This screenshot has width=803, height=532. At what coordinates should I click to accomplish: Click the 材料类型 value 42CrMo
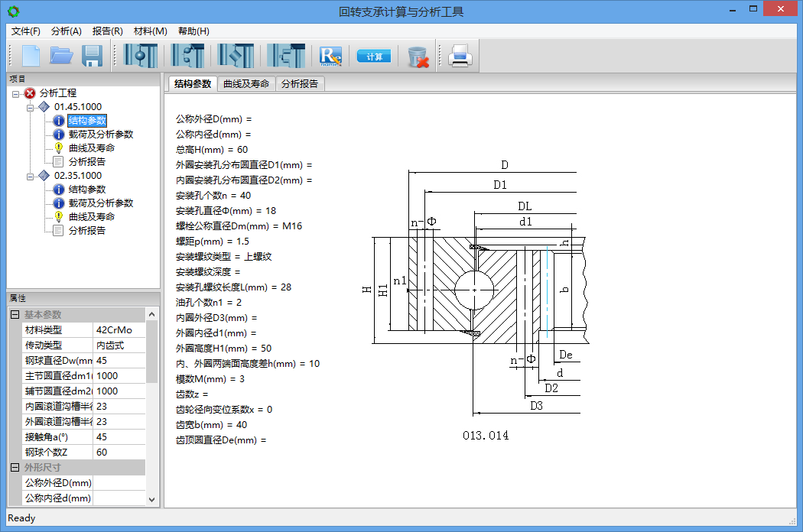[x=119, y=330]
